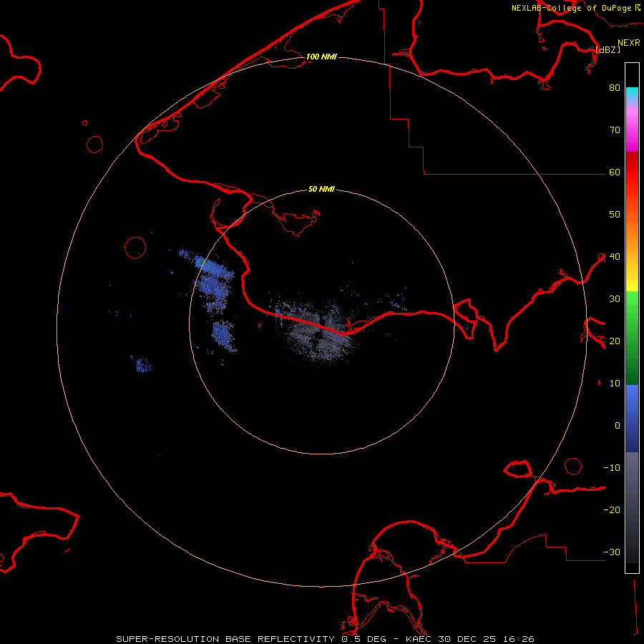Click the 70 value on the dBZ scale

pos(615,130)
